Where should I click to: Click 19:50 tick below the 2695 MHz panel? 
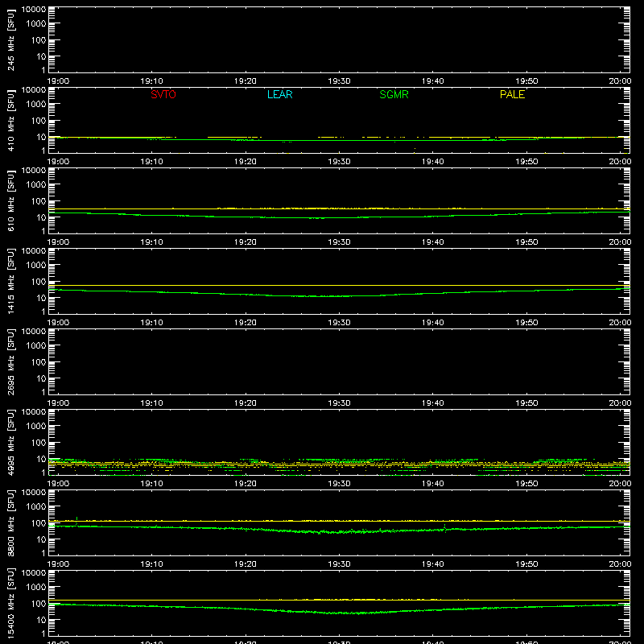coord(526,403)
